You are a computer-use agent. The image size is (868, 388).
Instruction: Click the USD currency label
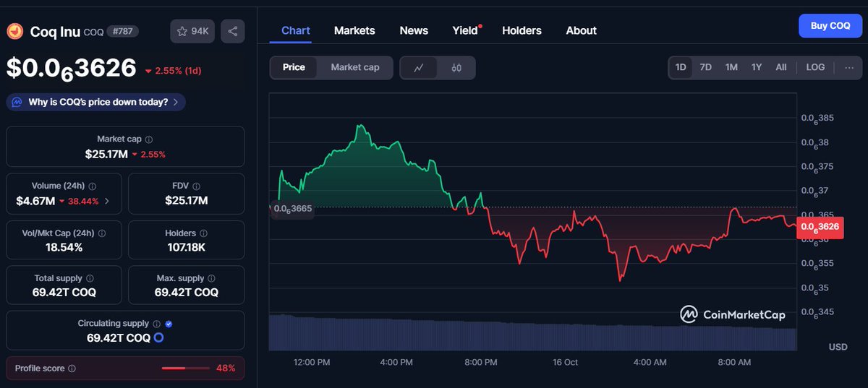pos(838,347)
